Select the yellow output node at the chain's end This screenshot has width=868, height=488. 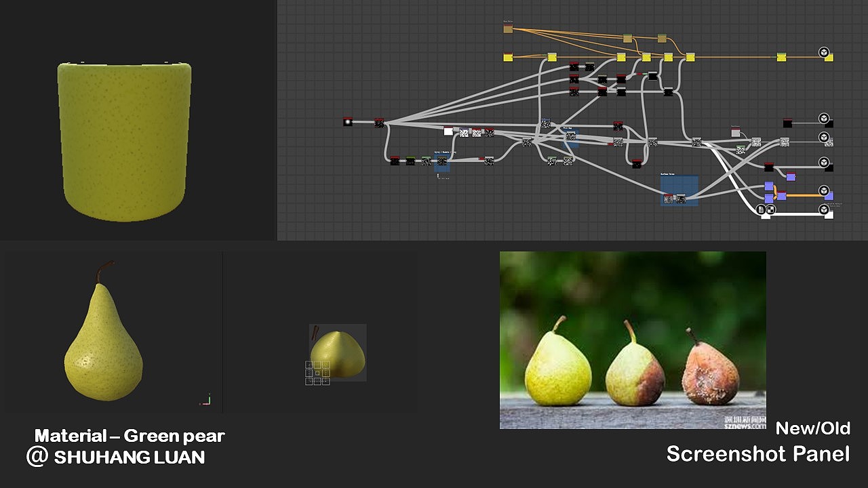pos(829,58)
